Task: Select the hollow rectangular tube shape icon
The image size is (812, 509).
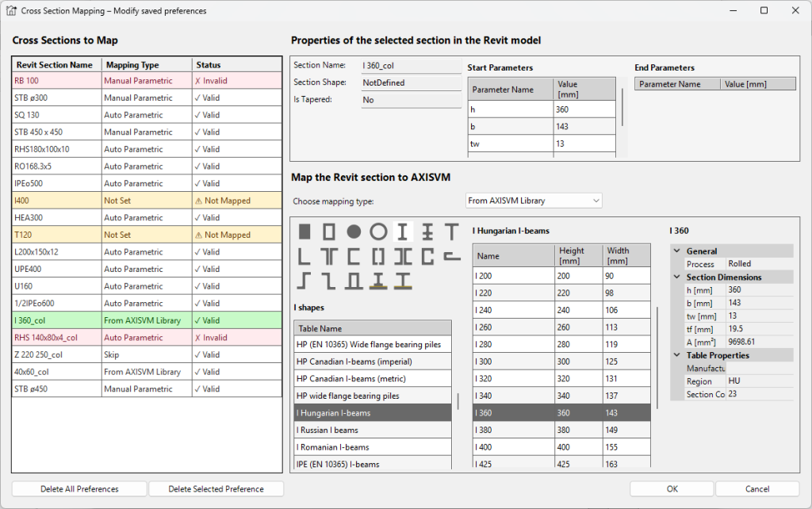Action: [x=329, y=232]
